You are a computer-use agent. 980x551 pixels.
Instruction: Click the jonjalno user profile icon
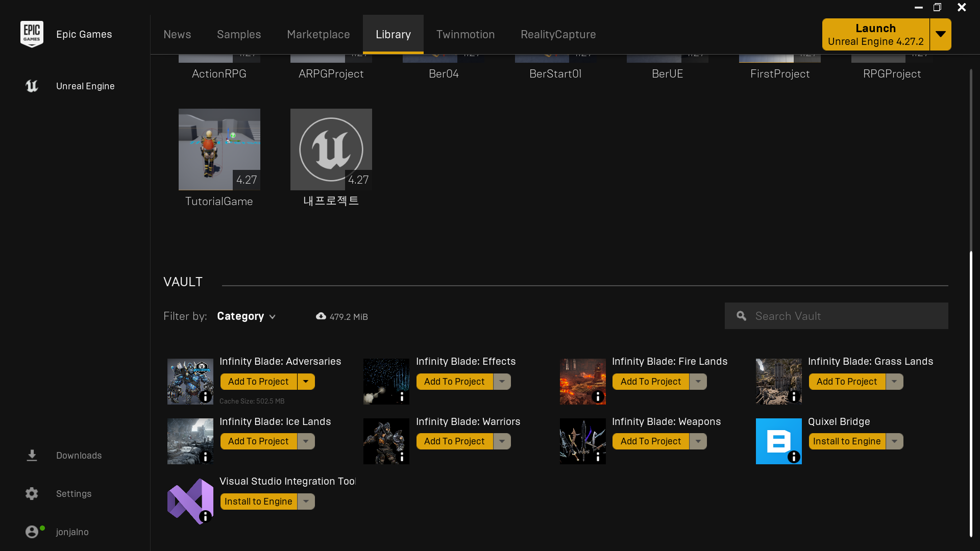point(32,532)
